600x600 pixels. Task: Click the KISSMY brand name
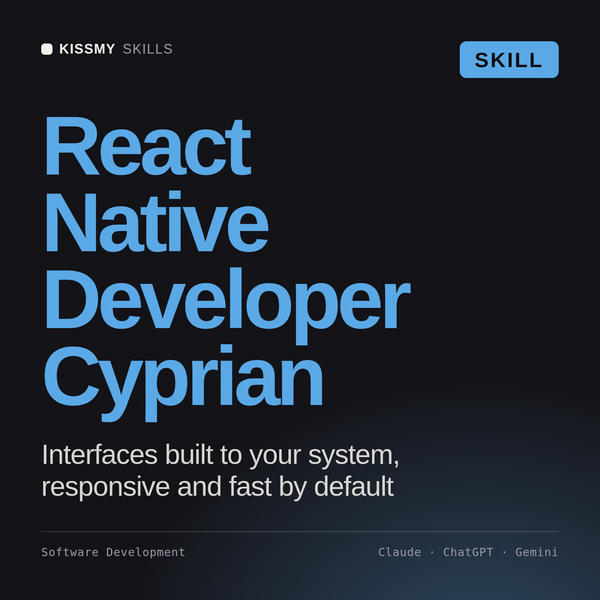click(x=87, y=49)
